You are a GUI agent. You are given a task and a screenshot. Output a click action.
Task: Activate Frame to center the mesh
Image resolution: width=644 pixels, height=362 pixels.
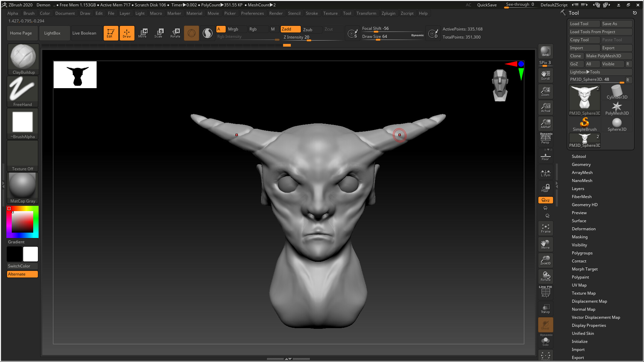[545, 228]
